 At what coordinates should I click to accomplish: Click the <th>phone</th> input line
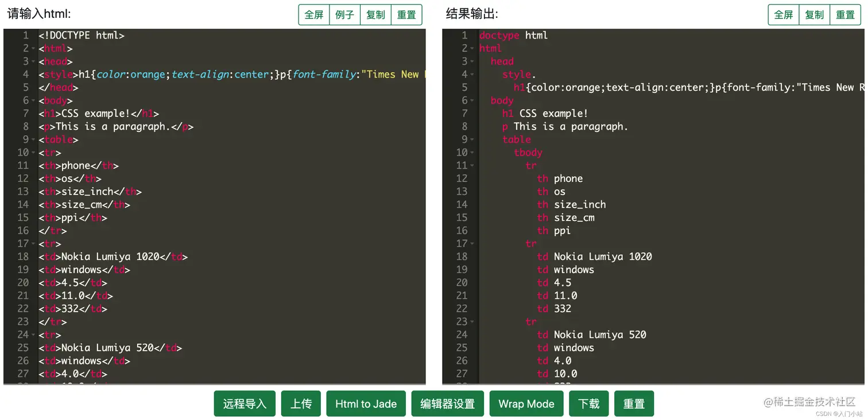[x=79, y=166]
